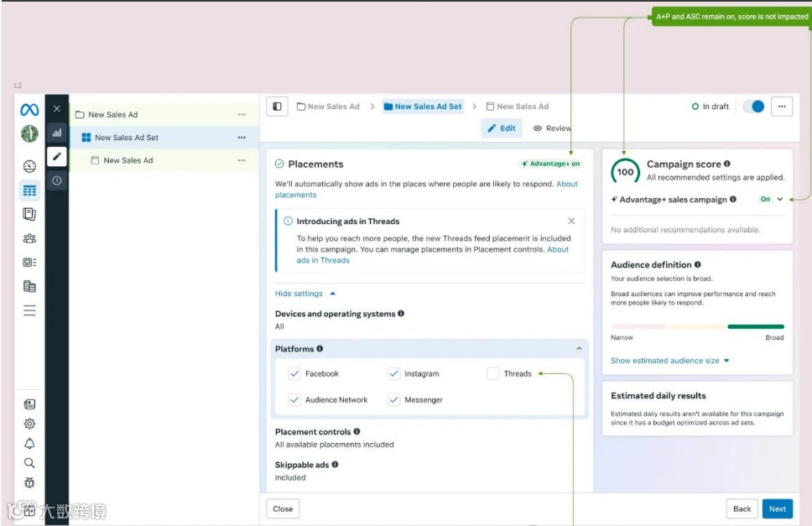Open the billing stacked coins icon
Image resolution: width=812 pixels, height=526 pixels.
[x=29, y=286]
